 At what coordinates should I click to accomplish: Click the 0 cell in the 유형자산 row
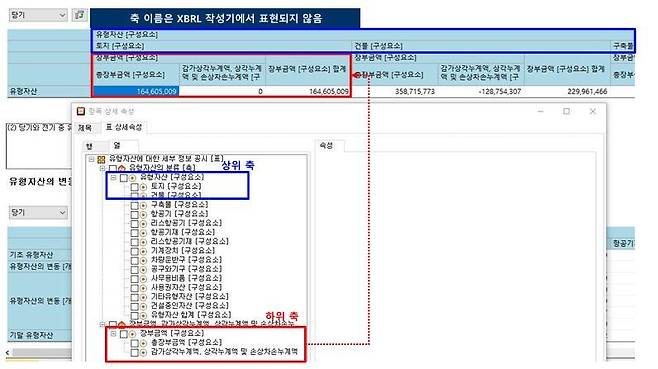point(222,91)
